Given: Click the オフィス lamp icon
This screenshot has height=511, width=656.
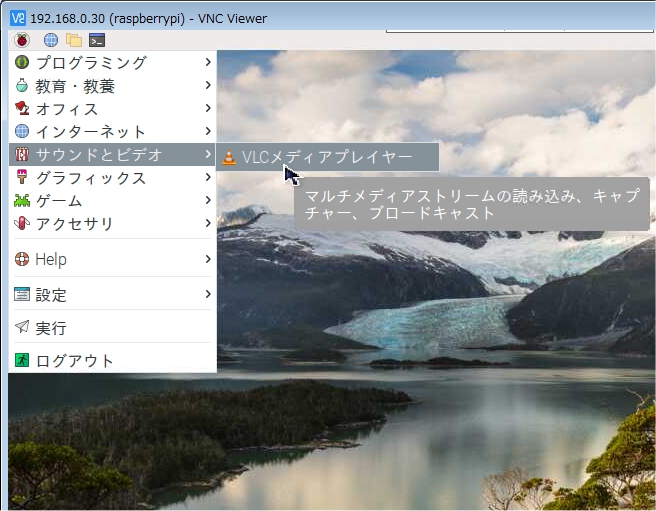Looking at the screenshot, I should [22, 108].
